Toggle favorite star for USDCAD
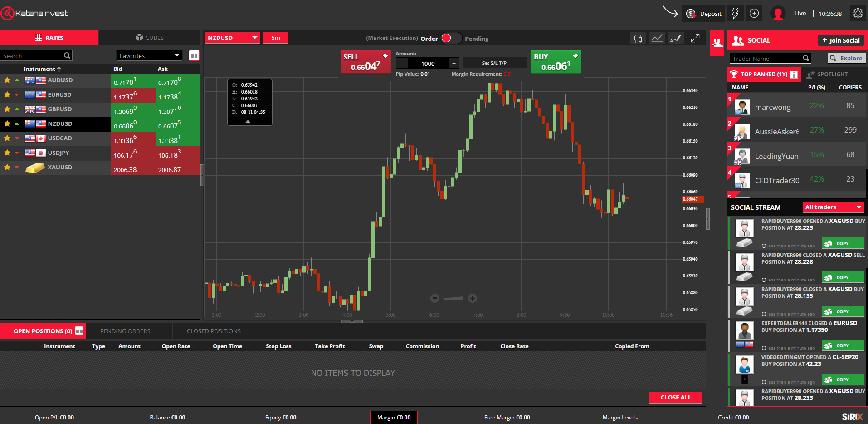Viewport: 868px width, 424px height. [x=7, y=138]
